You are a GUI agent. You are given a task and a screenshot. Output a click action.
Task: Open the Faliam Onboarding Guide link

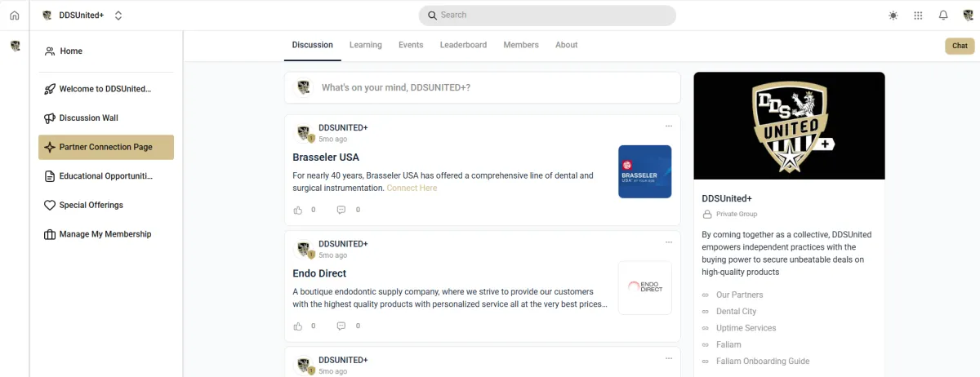763,361
